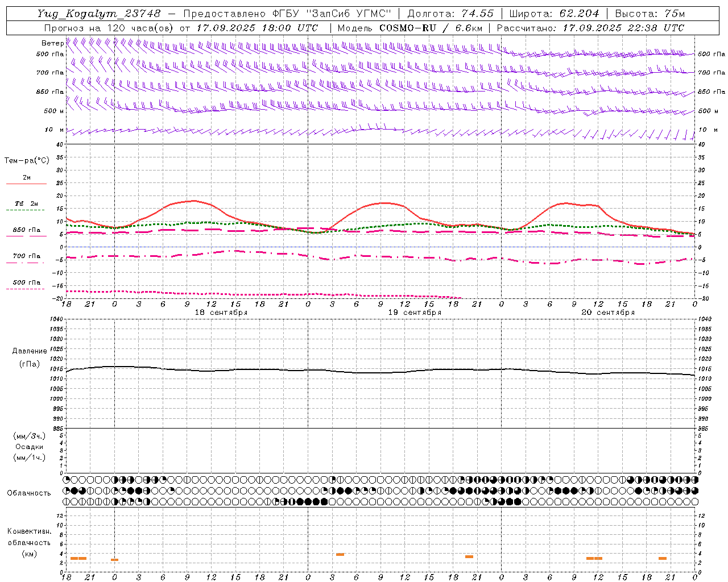Click the Конвективн. label
This screenshot has height=582, width=728.
(x=30, y=531)
